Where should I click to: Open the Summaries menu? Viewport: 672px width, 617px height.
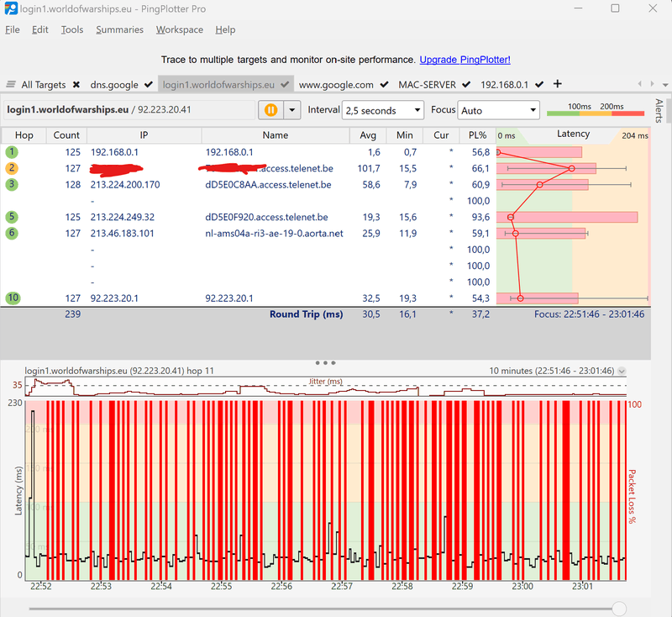pyautogui.click(x=119, y=29)
